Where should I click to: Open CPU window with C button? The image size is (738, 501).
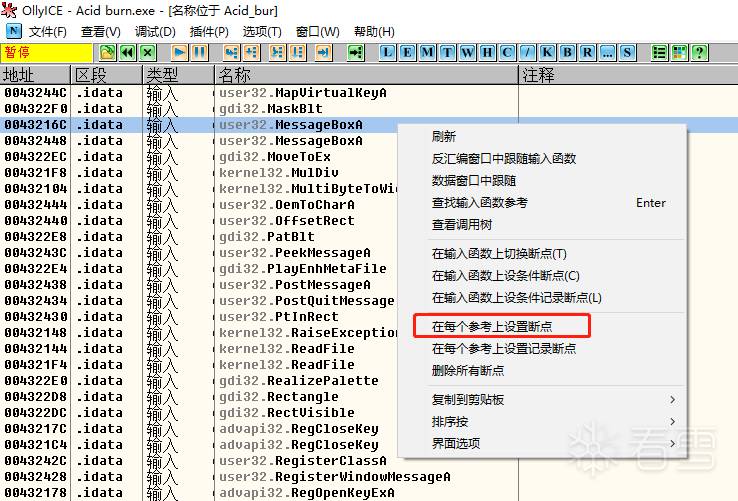click(507, 52)
